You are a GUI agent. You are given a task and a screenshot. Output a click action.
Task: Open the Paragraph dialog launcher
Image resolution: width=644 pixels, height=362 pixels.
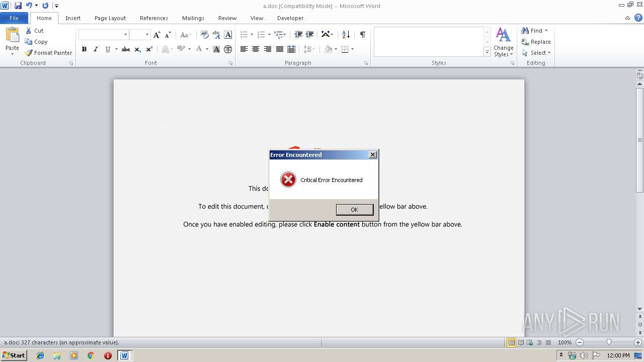[366, 63]
